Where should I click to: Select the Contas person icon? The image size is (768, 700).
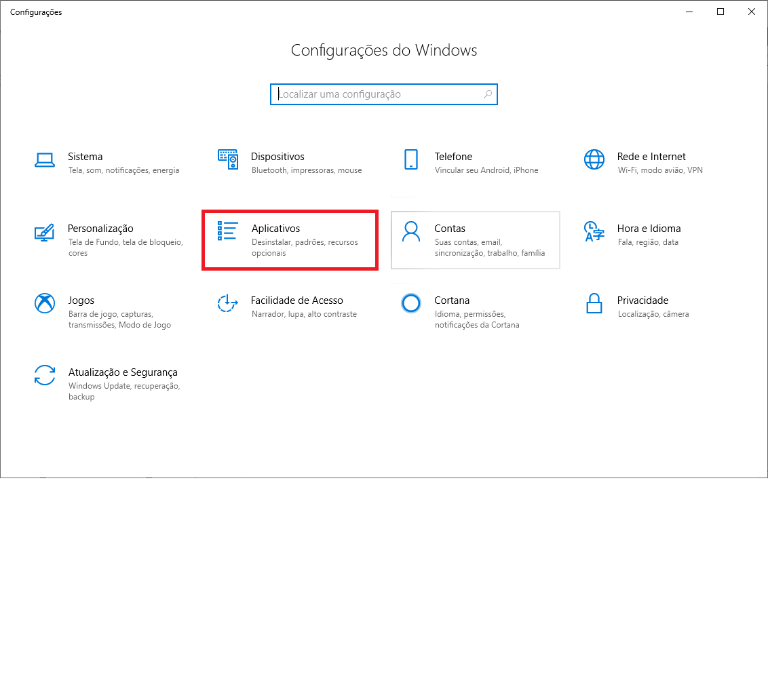pyautogui.click(x=410, y=232)
